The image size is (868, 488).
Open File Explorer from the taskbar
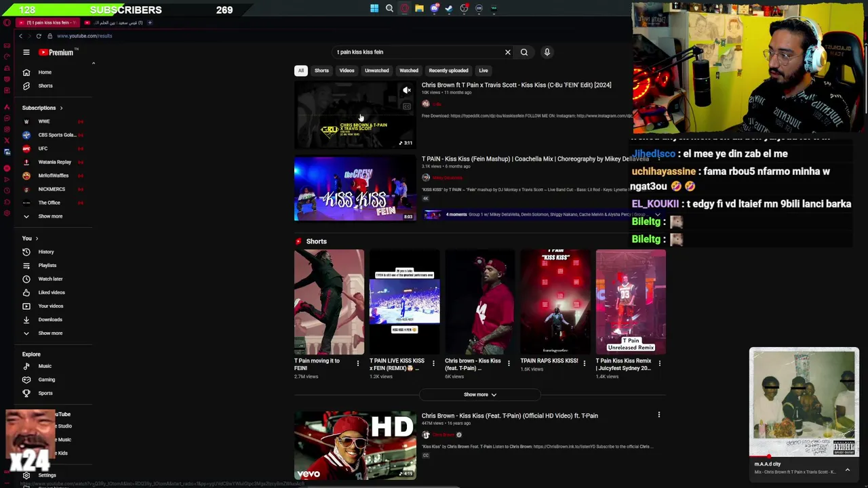click(x=419, y=9)
